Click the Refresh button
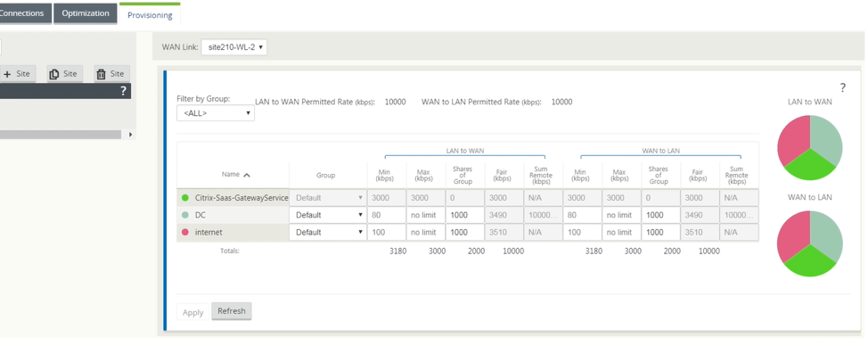Image resolution: width=868 pixels, height=338 pixels. point(232,311)
